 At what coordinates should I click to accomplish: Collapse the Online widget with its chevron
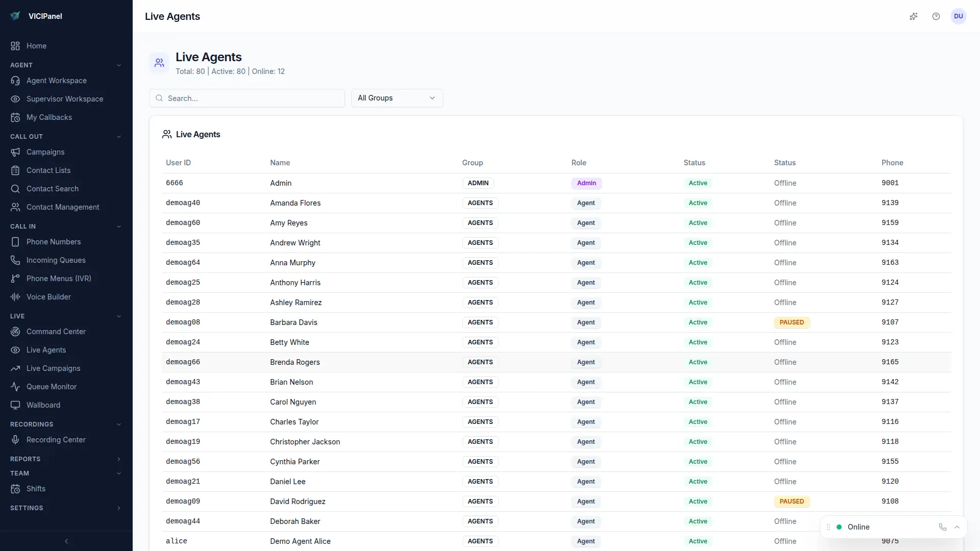tap(957, 527)
